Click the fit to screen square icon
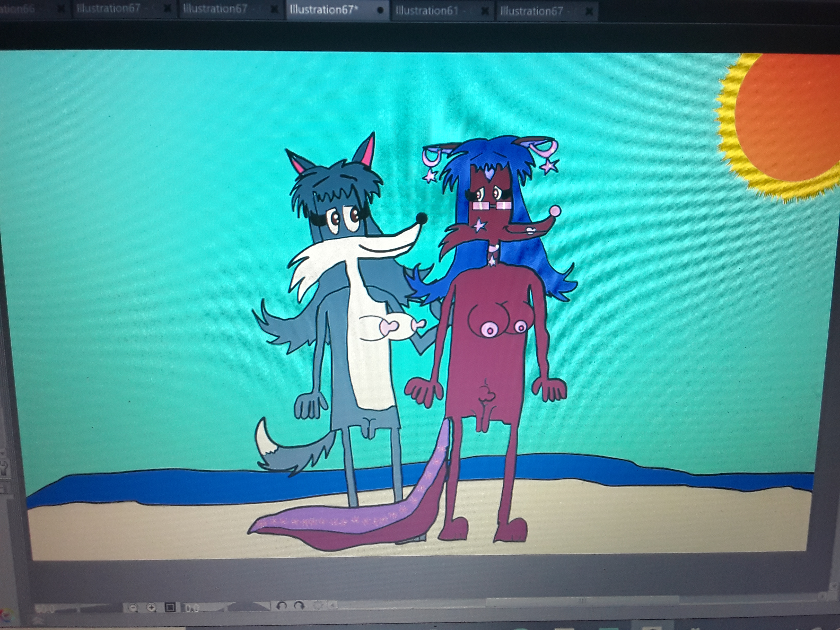The image size is (840, 630). click(170, 608)
